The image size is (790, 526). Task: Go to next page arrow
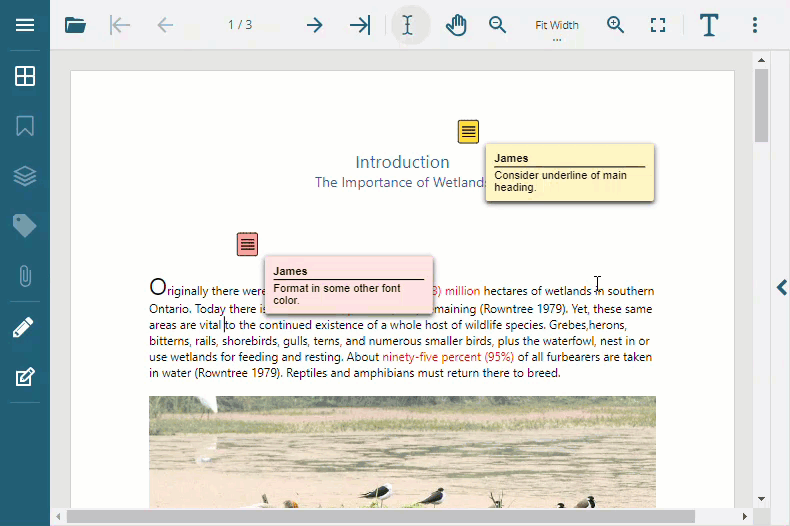pyautogui.click(x=314, y=25)
